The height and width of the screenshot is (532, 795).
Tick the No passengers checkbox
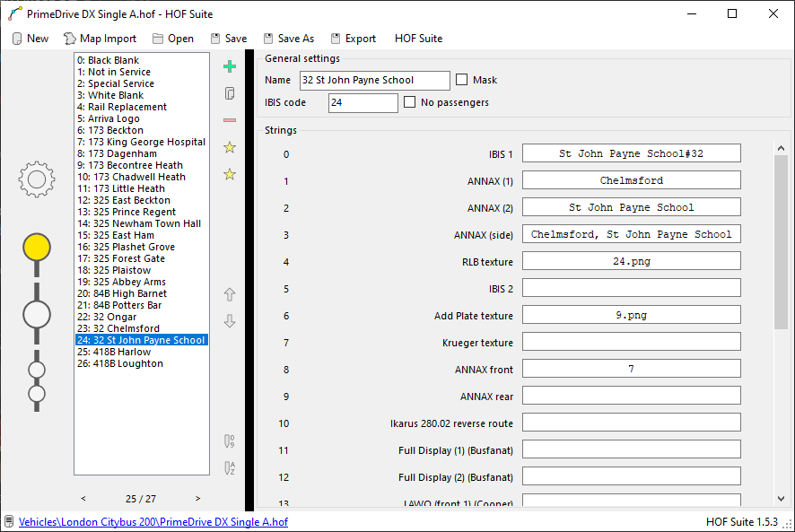tap(410, 102)
